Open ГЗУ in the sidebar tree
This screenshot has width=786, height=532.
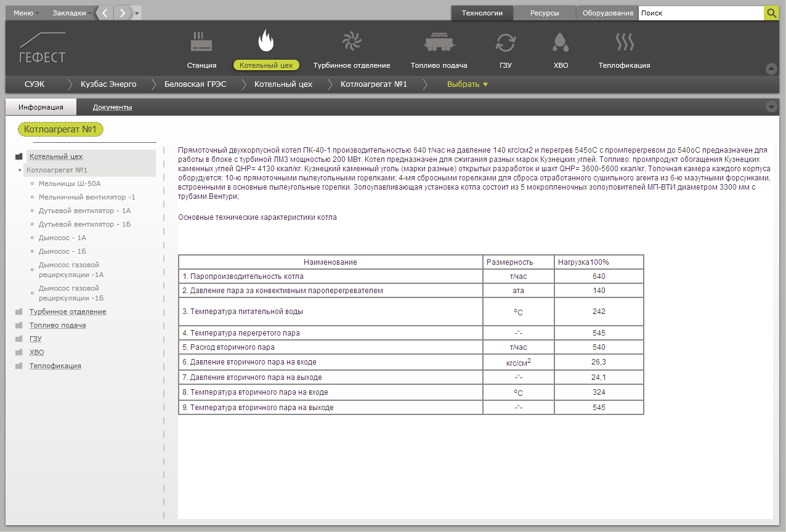tap(36, 339)
